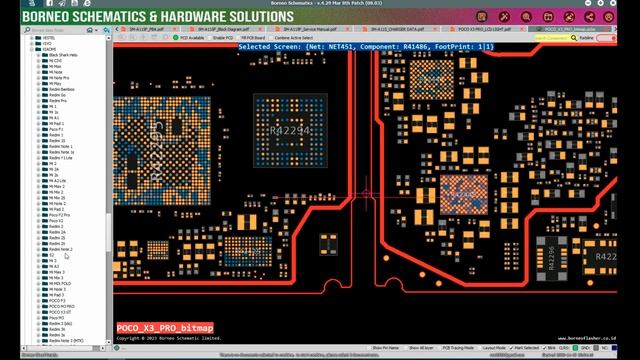Click component R42286 on the PCB
Screen dimensions: 640x360
551,258
